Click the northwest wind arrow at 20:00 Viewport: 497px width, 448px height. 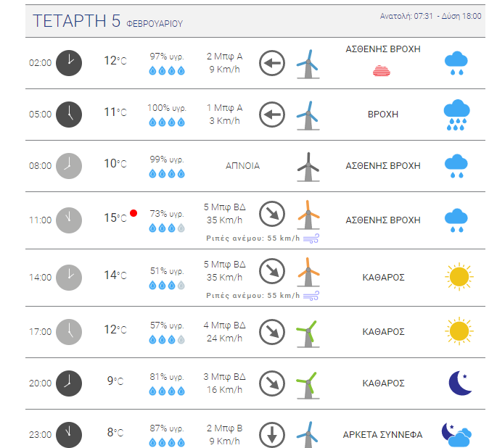pyautogui.click(x=272, y=383)
